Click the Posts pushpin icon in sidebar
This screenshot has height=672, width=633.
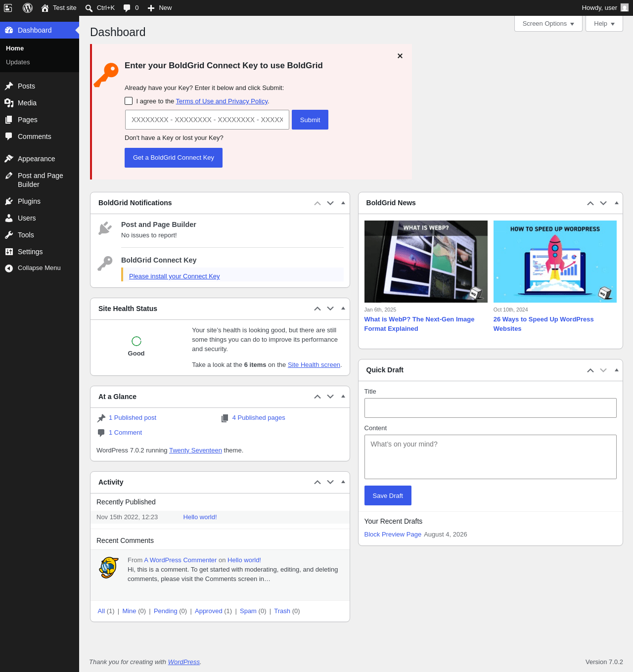tap(9, 86)
